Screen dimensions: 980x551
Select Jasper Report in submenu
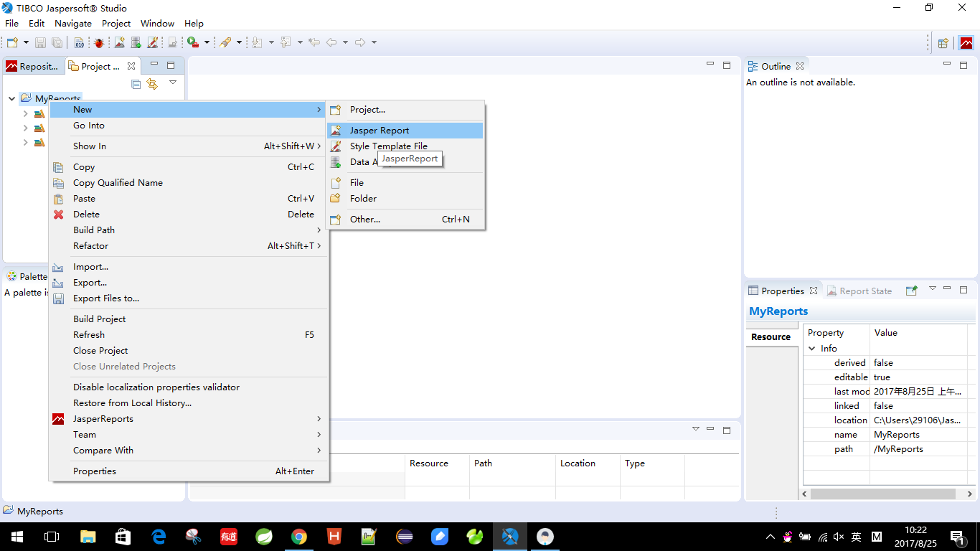coord(405,130)
